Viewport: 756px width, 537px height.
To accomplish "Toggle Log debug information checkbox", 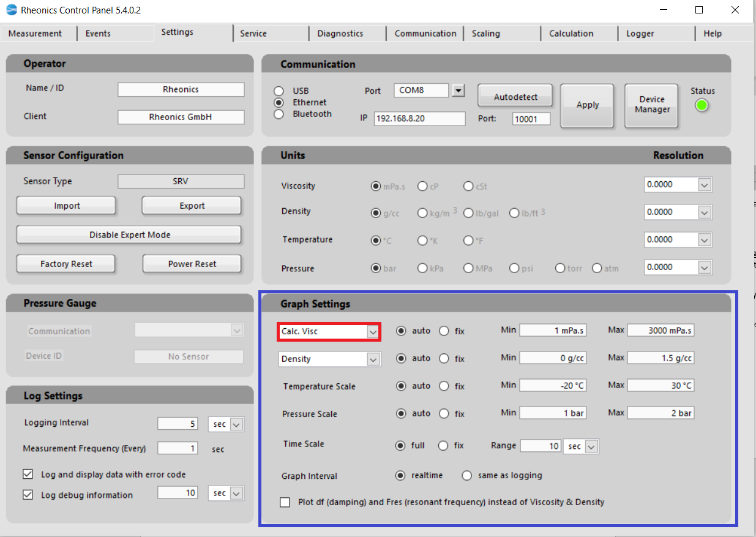I will coord(28,495).
